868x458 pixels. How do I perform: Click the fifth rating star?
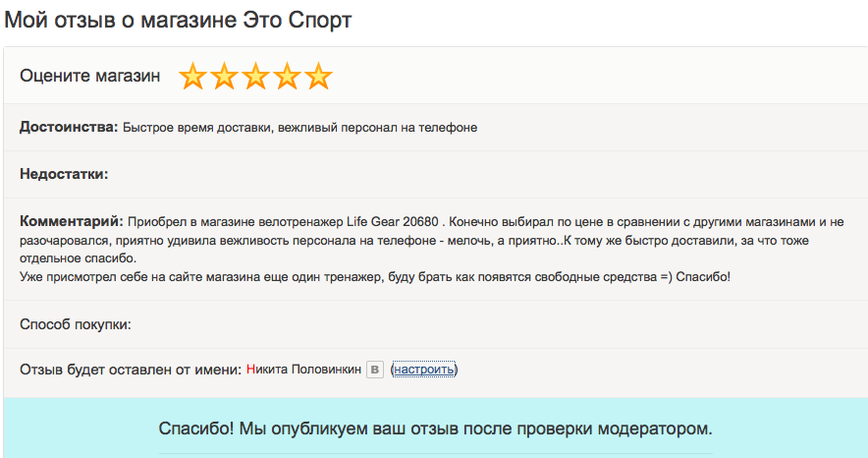pyautogui.click(x=319, y=76)
